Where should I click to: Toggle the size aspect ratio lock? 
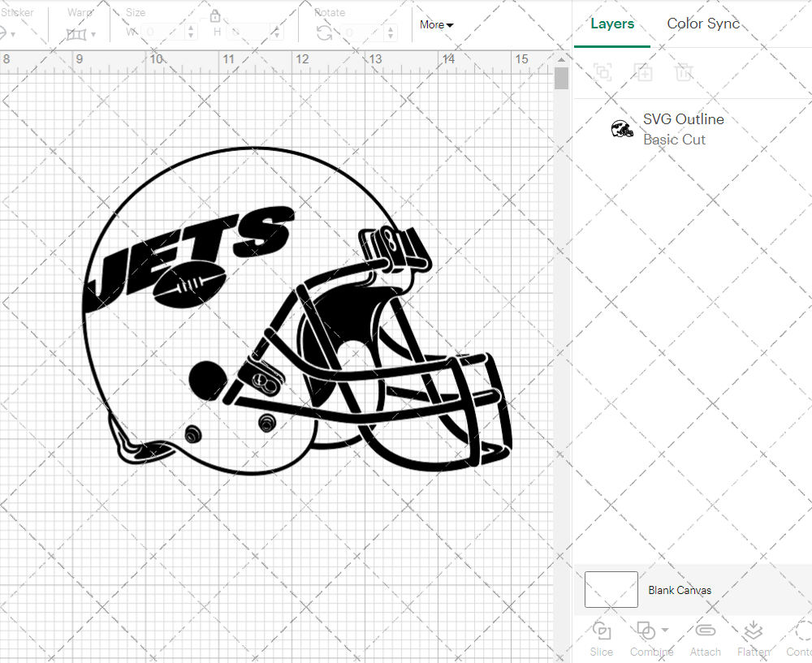(215, 15)
